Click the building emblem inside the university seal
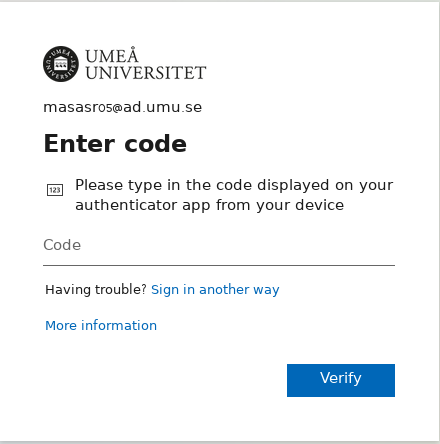Screen dimensions: 440x444 click(61, 63)
